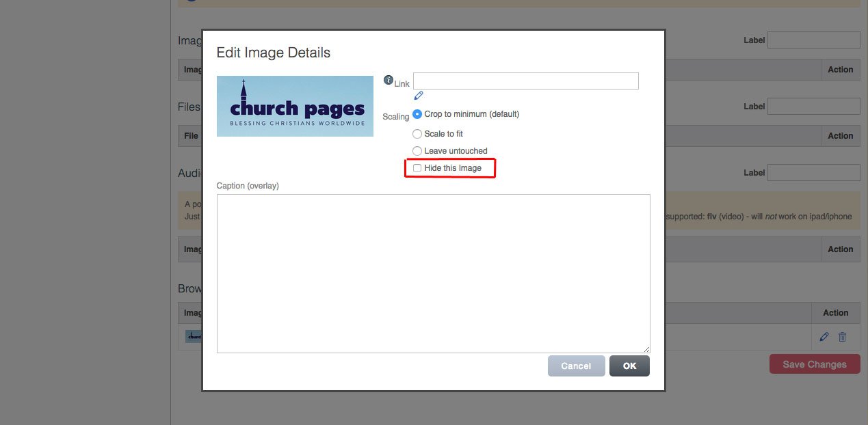This screenshot has height=425, width=868.
Task: Click the pencil edit icon in the Action column
Action: point(824,337)
